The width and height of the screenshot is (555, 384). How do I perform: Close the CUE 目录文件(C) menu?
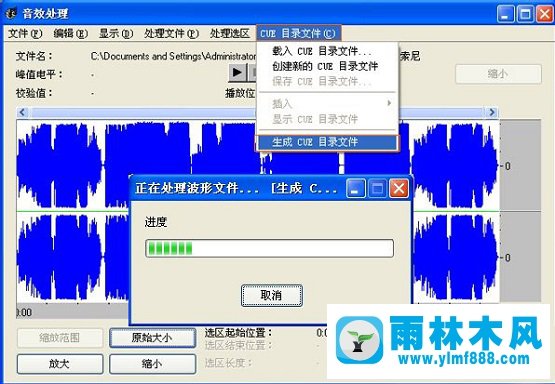coord(298,34)
